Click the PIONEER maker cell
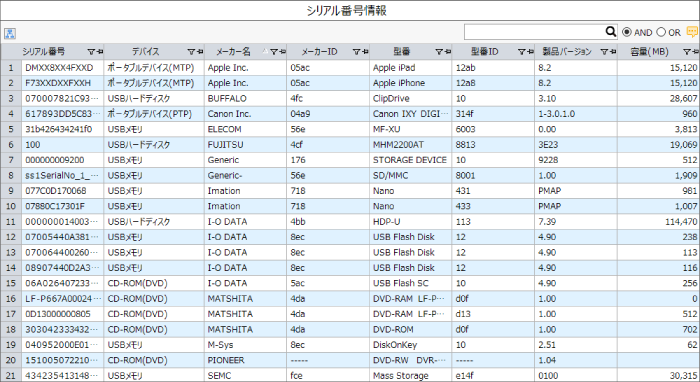Image resolution: width=700 pixels, height=382 pixels. 245,360
